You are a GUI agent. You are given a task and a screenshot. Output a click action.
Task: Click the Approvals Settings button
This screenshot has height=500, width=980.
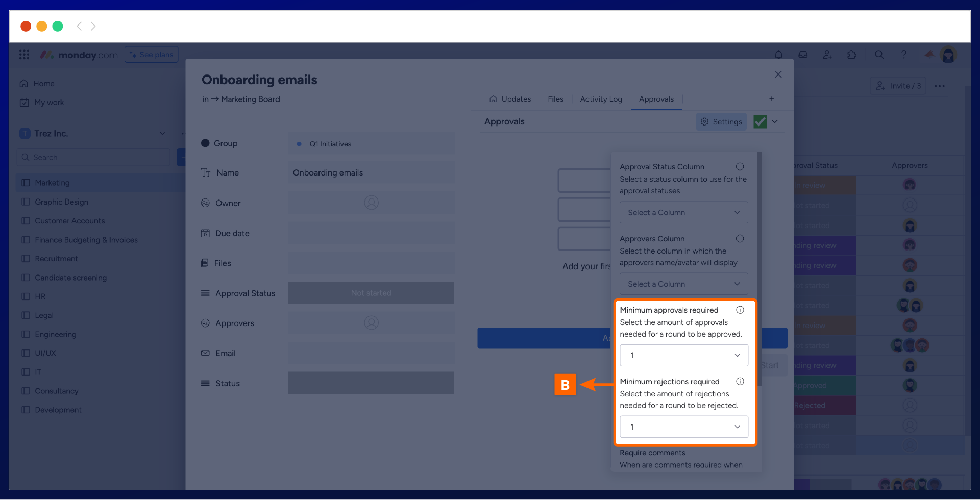pos(721,122)
